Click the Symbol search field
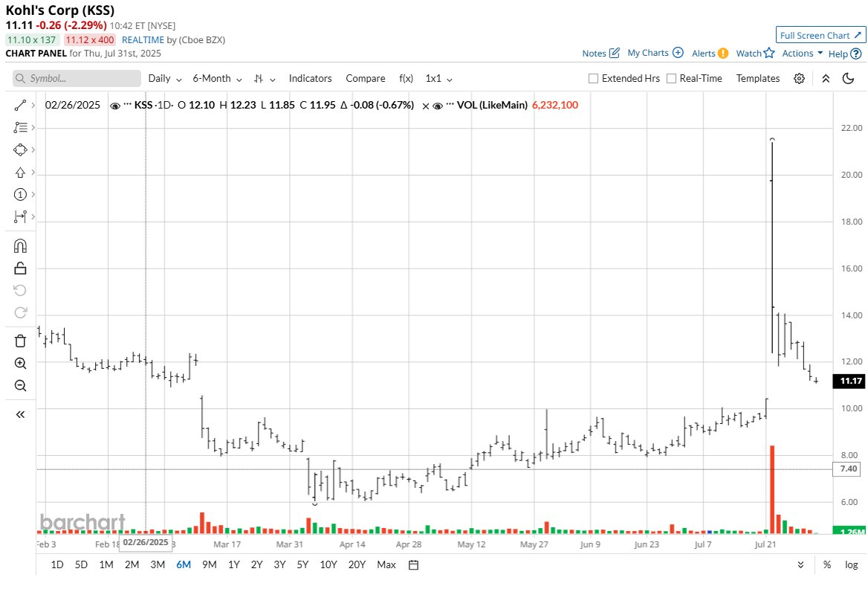This screenshot has width=868, height=589. pyautogui.click(x=77, y=79)
